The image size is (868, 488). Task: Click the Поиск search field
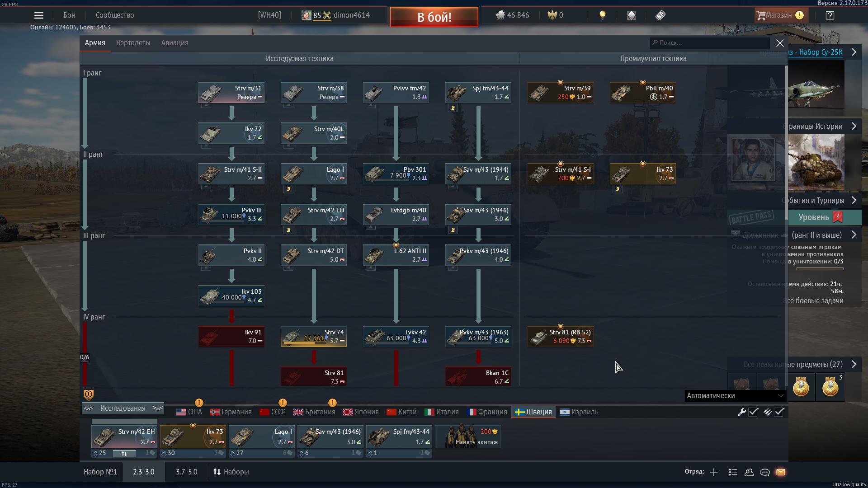pyautogui.click(x=710, y=43)
